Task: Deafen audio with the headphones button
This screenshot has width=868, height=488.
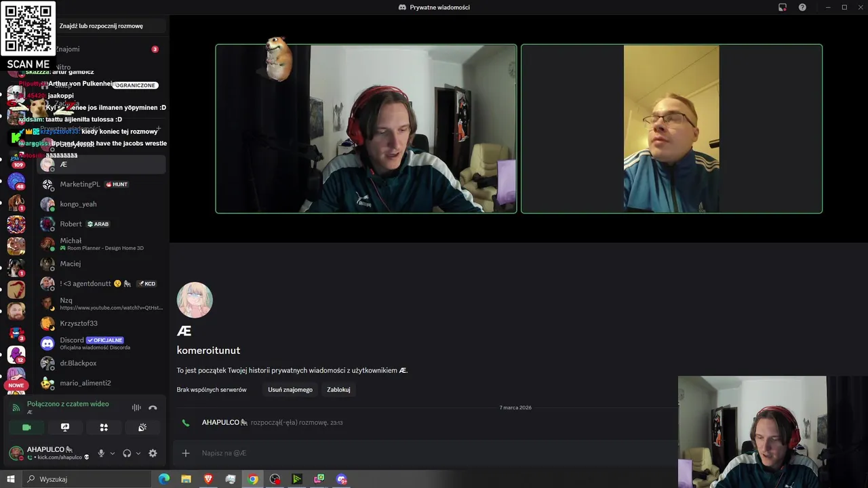Action: pos(127,453)
